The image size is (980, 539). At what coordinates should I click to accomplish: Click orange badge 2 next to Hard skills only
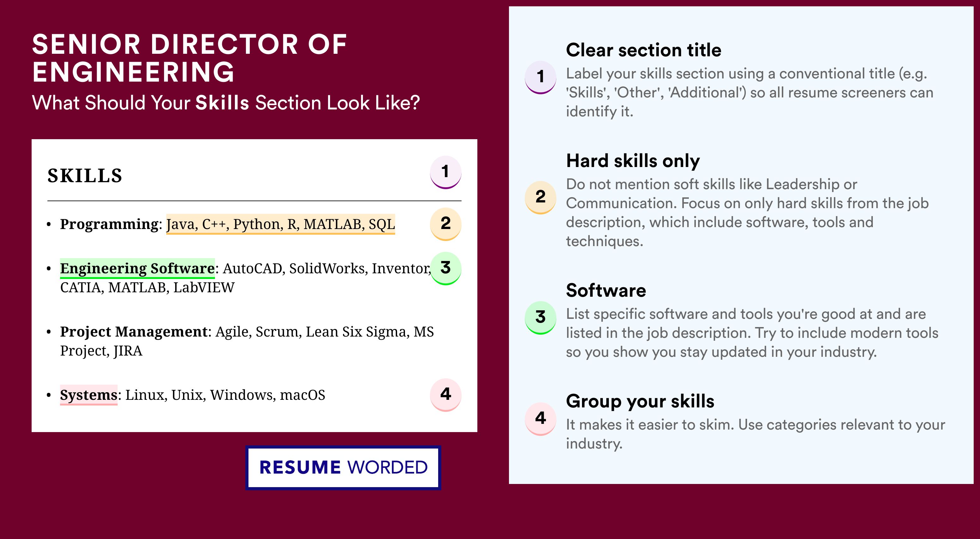pos(541,197)
